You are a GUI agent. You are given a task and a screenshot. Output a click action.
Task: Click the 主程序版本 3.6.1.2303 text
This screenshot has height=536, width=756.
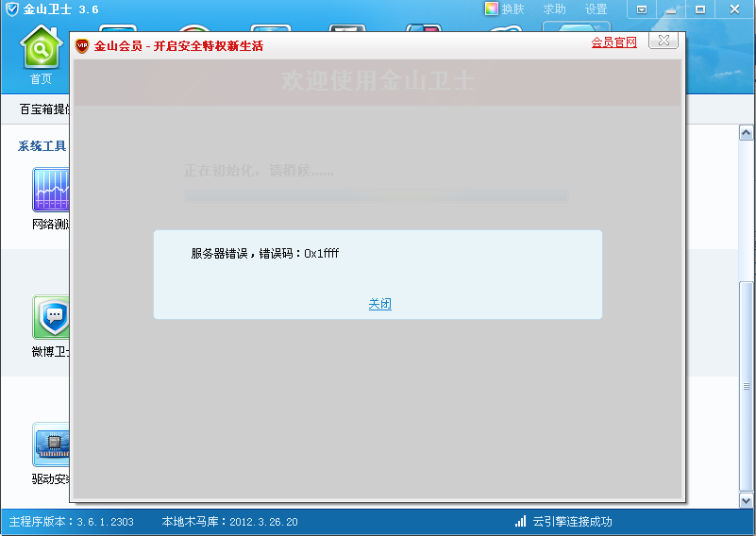(72, 522)
